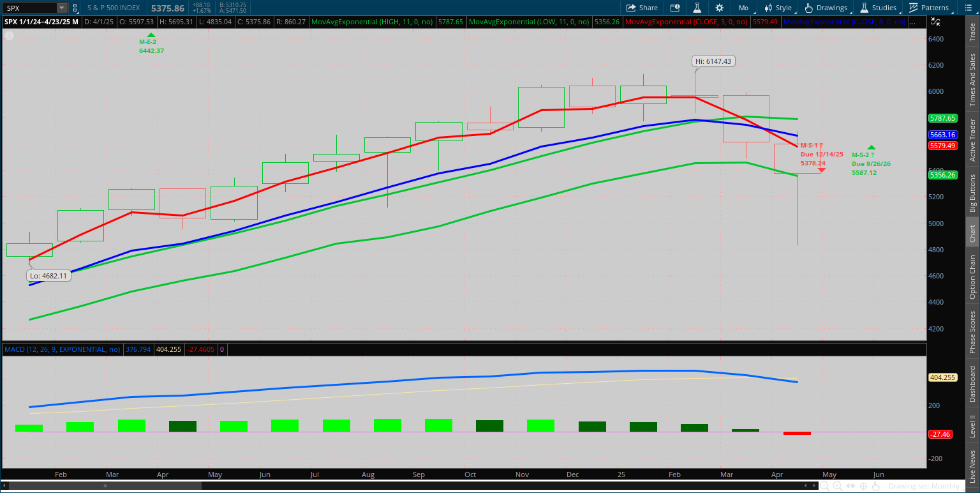Click the news/calendar icon beside Share
Image resolution: width=980 pixels, height=493 pixels.
[675, 8]
